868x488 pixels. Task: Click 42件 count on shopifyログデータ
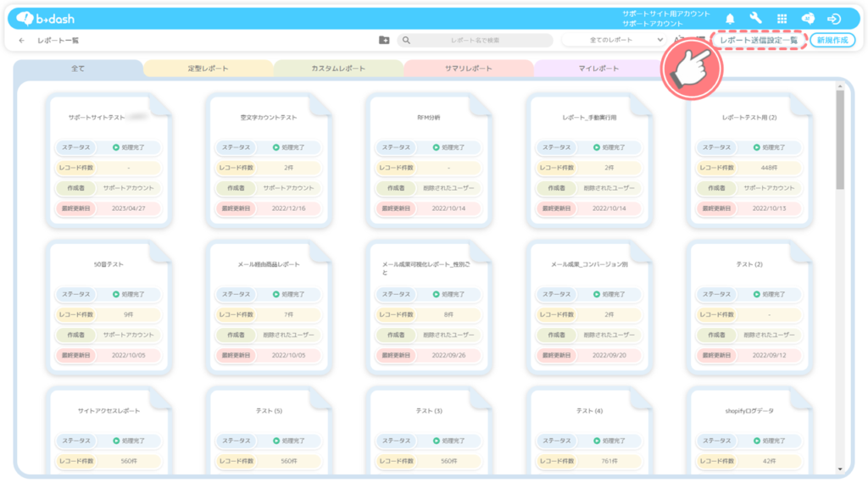tap(769, 461)
